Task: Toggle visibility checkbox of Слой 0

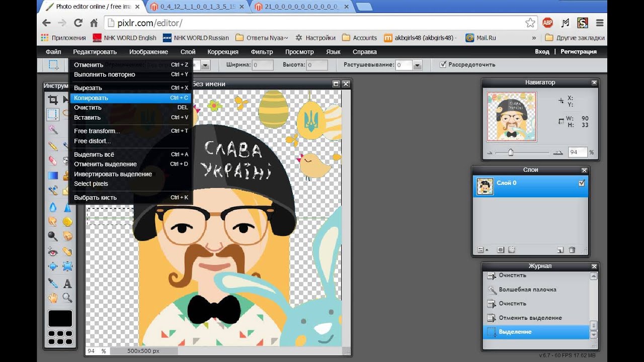Action: coord(582,184)
